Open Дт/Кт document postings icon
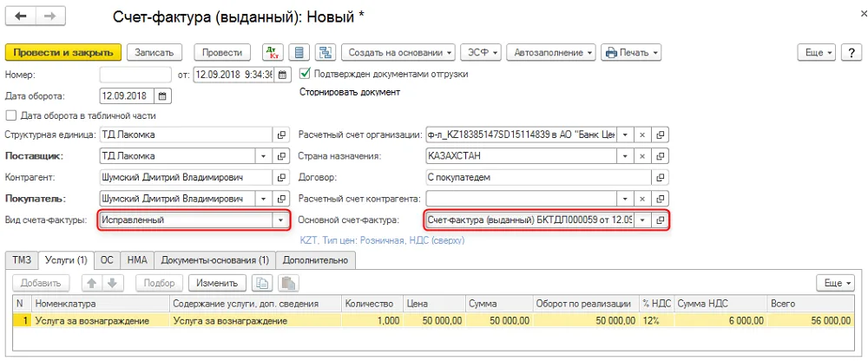868x361 pixels. pyautogui.click(x=273, y=53)
